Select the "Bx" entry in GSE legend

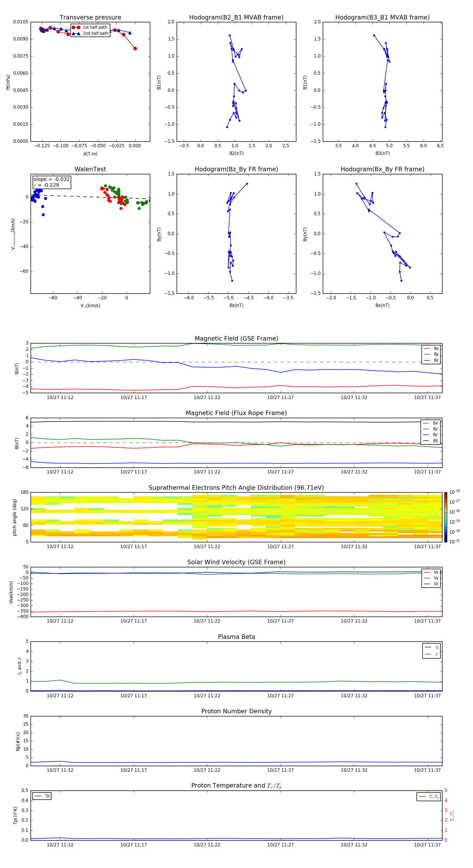click(431, 349)
